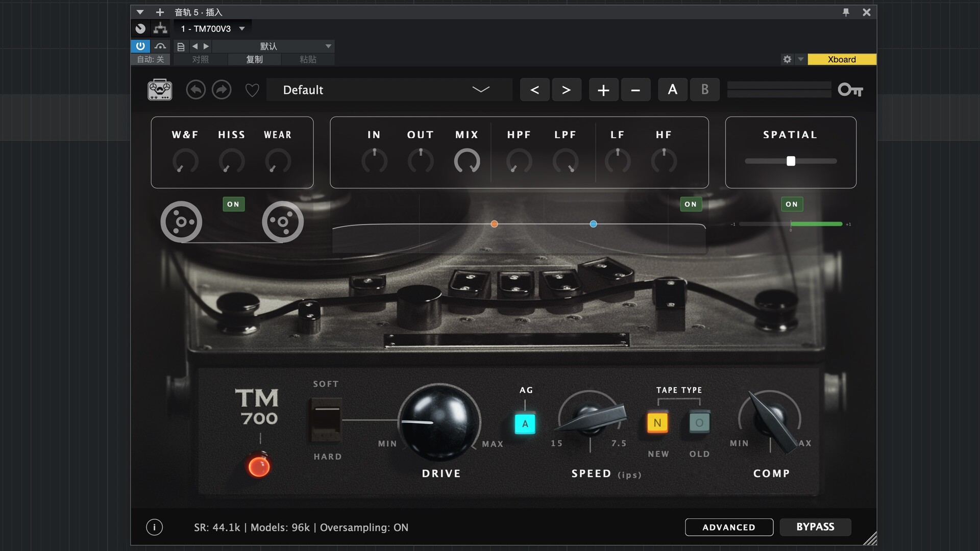This screenshot has width=980, height=551.
Task: Click the 复制 copy menu item
Action: point(254,59)
